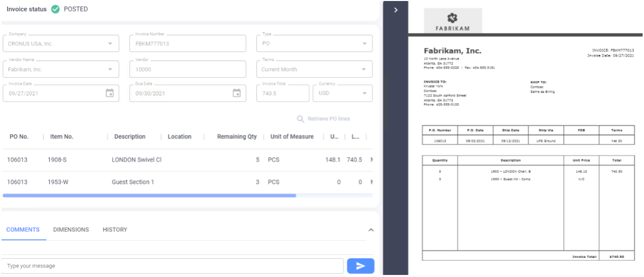Open the Company dropdown CRONUS USA, Inc.
Image resolution: width=644 pixels, height=277 pixels.
point(61,43)
